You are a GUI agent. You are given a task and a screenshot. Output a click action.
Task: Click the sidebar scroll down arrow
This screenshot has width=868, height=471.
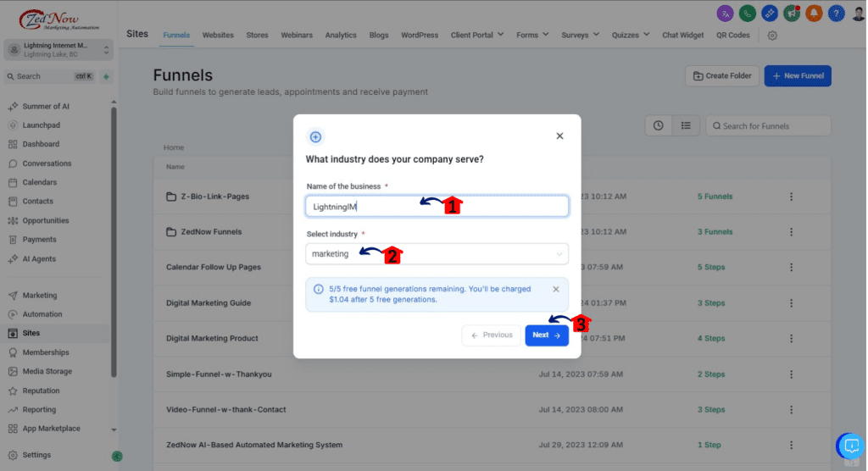point(114,430)
